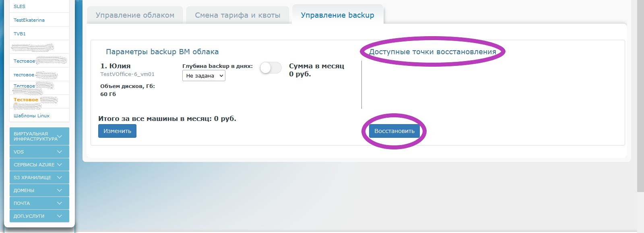Screen dimensions: 644x233
Task: Open the Глубина backup в днях dropdown
Action: click(x=204, y=76)
